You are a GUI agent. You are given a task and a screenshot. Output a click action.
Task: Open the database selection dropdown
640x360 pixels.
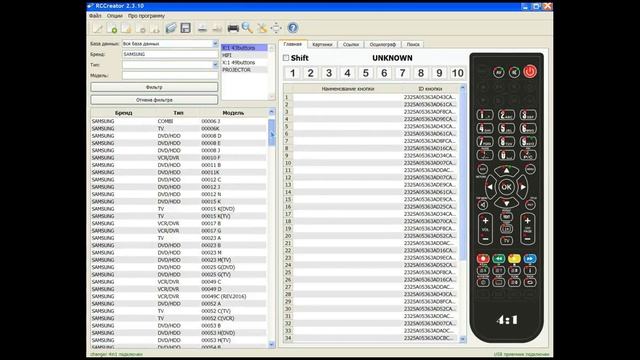(215, 43)
